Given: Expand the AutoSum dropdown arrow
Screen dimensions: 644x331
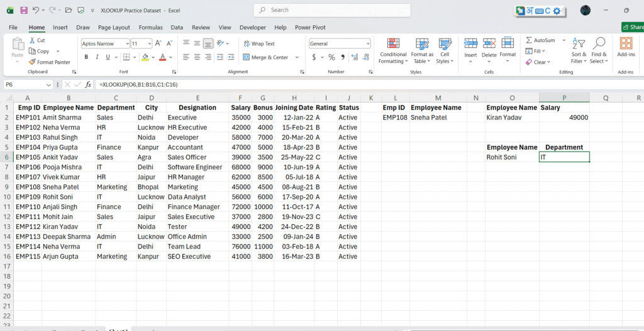Looking at the screenshot, I should (564, 40).
